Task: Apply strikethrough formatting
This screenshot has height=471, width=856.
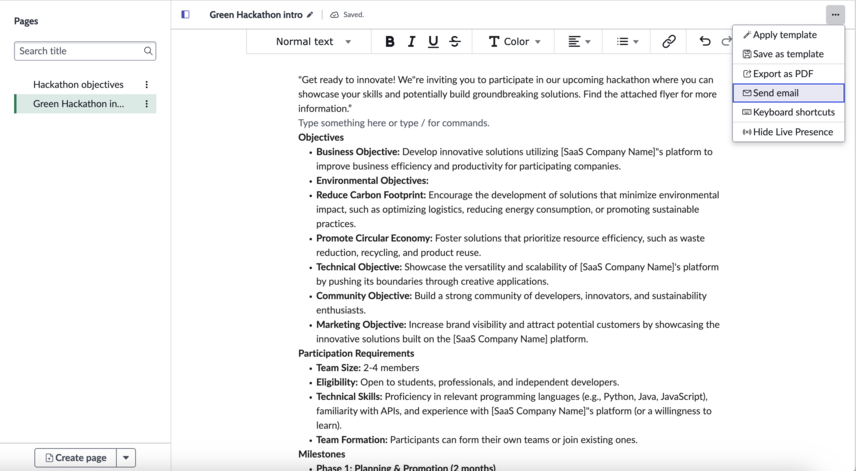Action: pos(455,41)
